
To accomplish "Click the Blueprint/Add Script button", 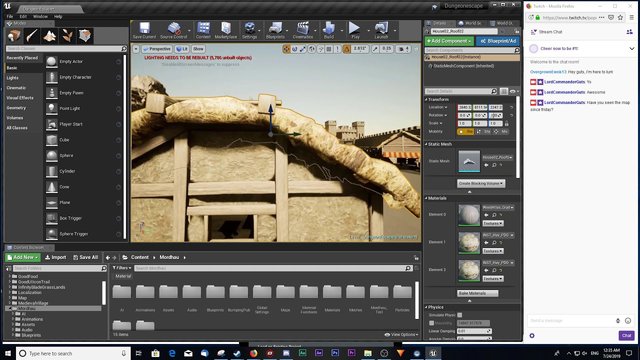I will pyautogui.click(x=498, y=41).
